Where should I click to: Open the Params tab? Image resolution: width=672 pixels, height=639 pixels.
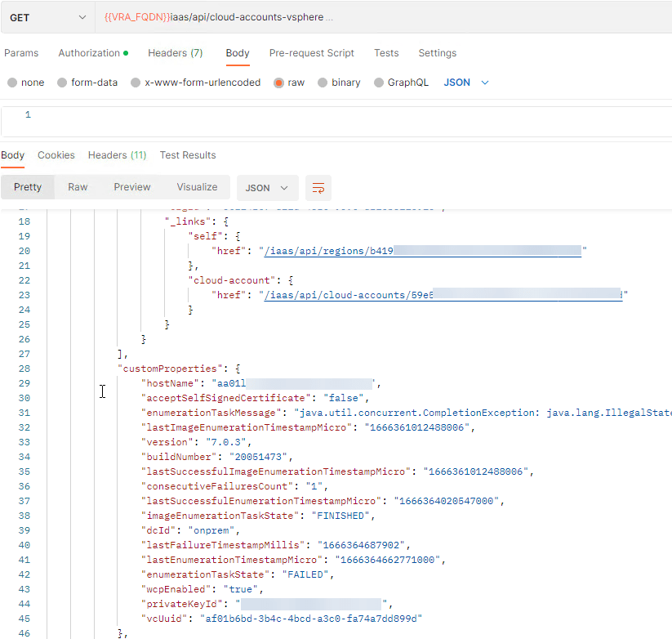tap(21, 53)
